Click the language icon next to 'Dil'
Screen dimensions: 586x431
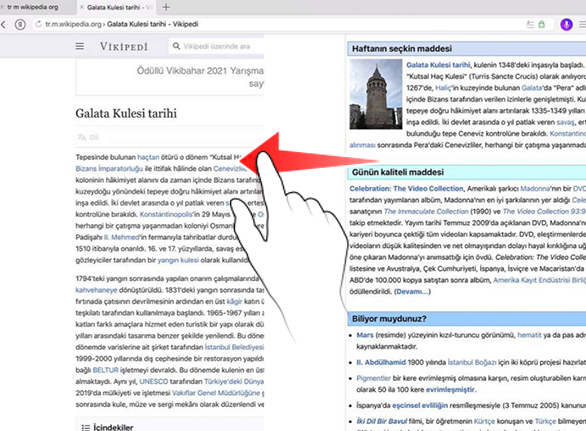click(82, 137)
